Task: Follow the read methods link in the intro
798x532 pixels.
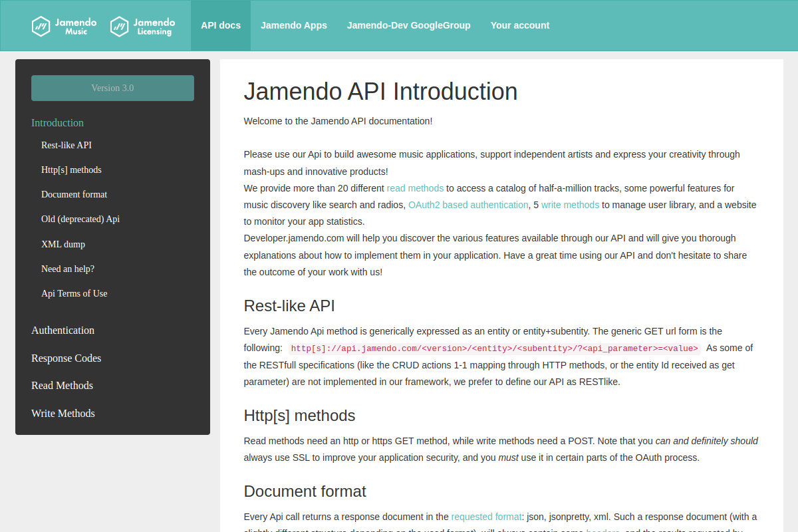Action: coord(415,188)
